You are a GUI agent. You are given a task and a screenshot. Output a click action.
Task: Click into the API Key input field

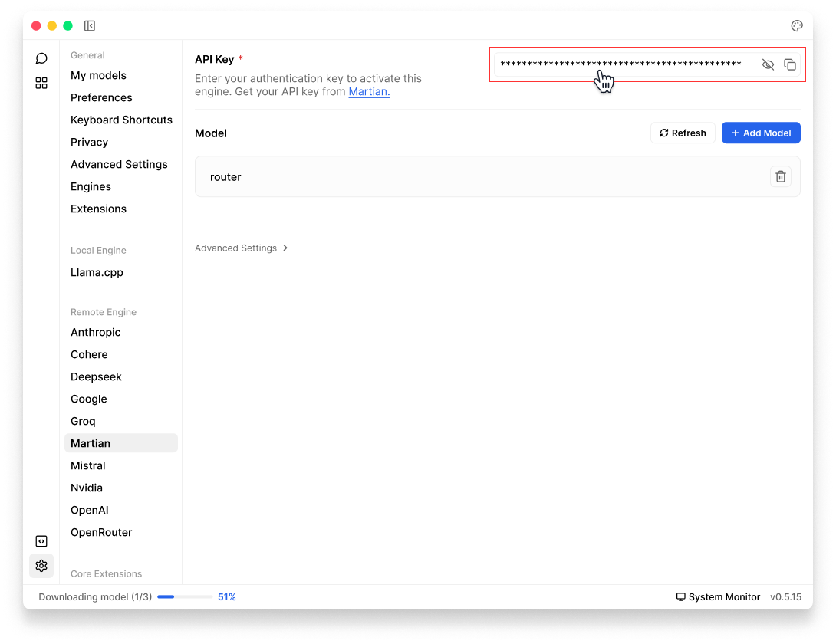coord(621,64)
